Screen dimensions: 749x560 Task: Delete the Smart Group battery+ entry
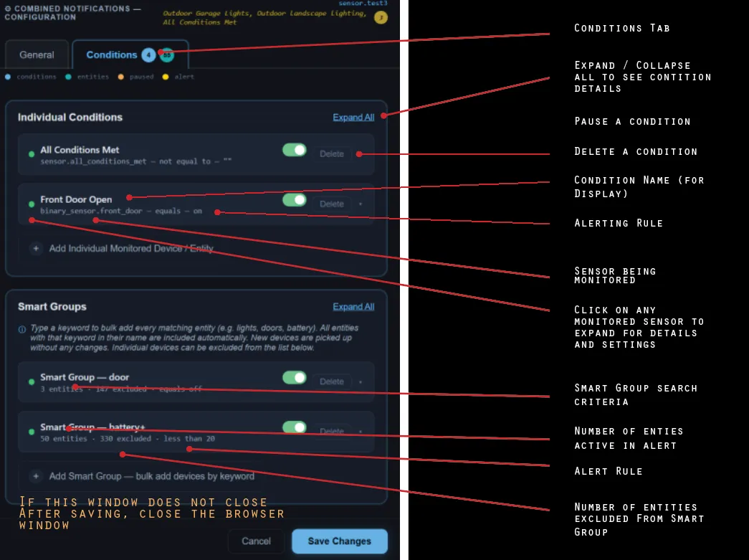coord(332,432)
